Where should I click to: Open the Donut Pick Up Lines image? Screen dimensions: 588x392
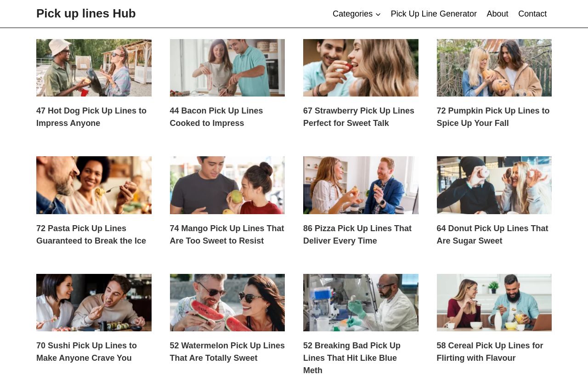[494, 185]
